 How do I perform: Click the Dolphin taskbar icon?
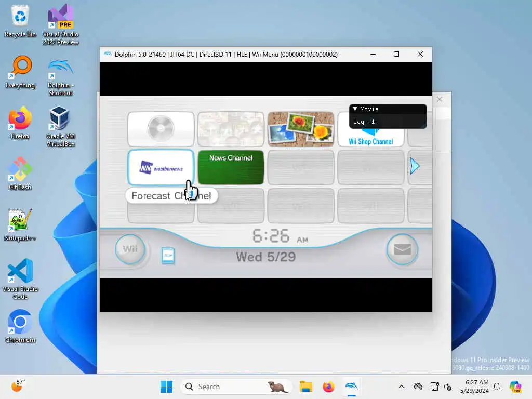coord(352,387)
